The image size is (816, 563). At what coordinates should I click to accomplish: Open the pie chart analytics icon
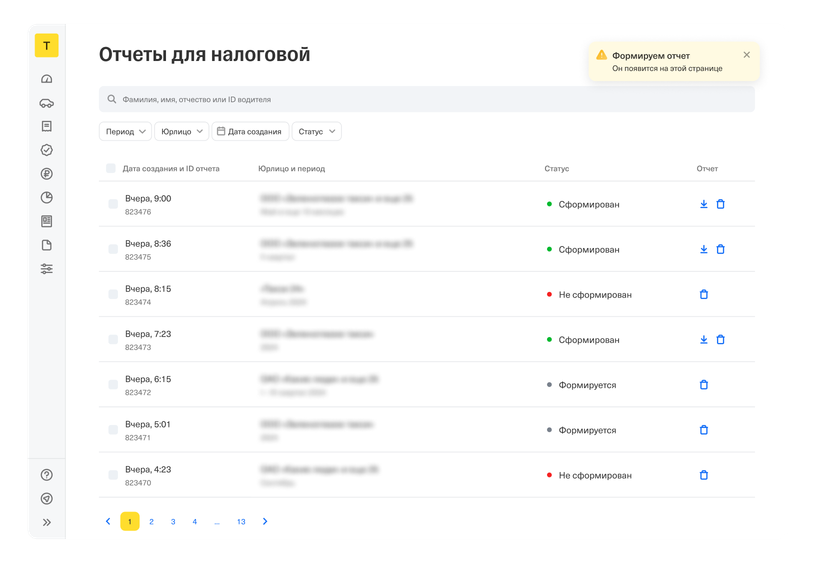click(x=46, y=197)
